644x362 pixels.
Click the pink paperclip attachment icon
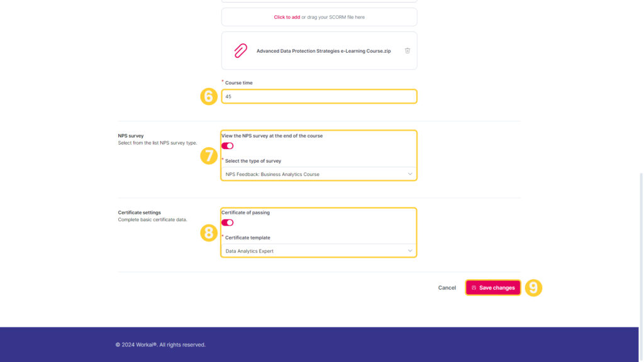[241, 50]
